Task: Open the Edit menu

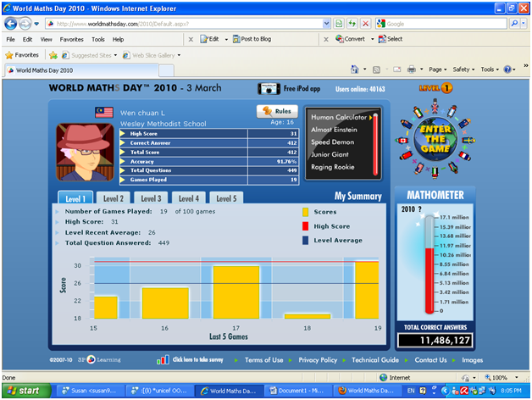Action: pyautogui.click(x=27, y=39)
